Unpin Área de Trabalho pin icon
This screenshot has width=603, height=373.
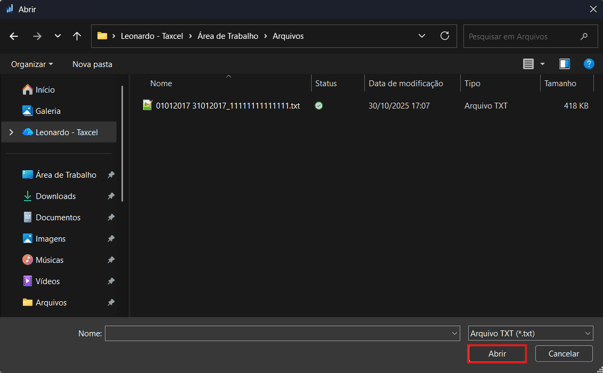tap(111, 175)
